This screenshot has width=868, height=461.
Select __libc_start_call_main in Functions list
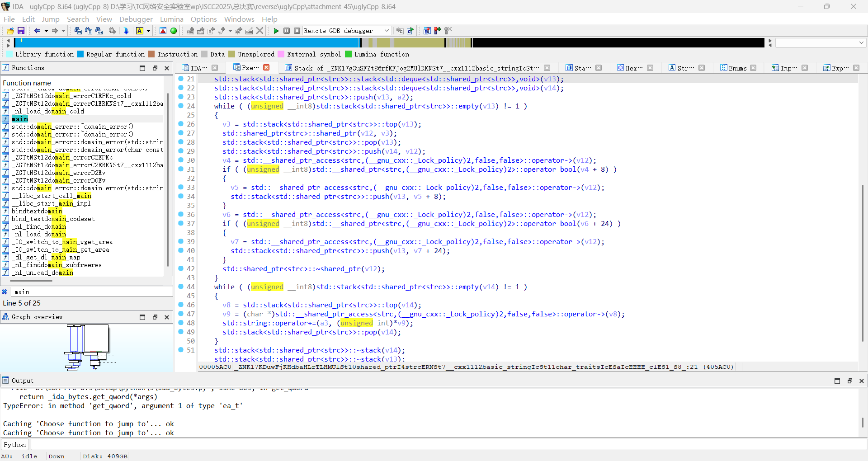point(83,196)
